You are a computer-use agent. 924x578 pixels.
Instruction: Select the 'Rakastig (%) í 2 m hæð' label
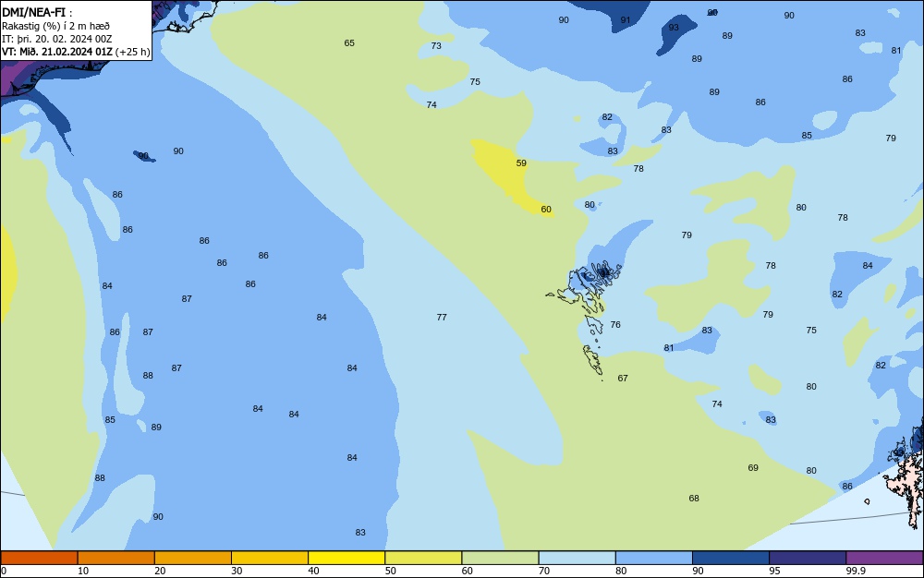coord(55,26)
